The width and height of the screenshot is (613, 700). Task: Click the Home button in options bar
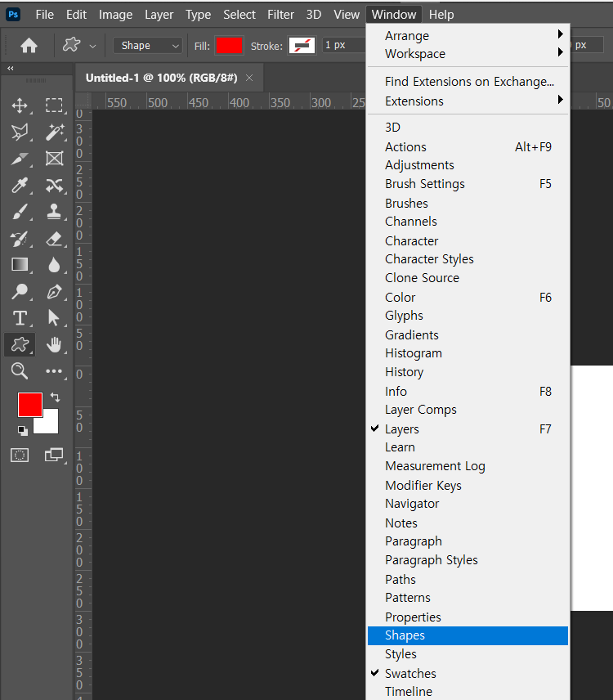point(29,45)
